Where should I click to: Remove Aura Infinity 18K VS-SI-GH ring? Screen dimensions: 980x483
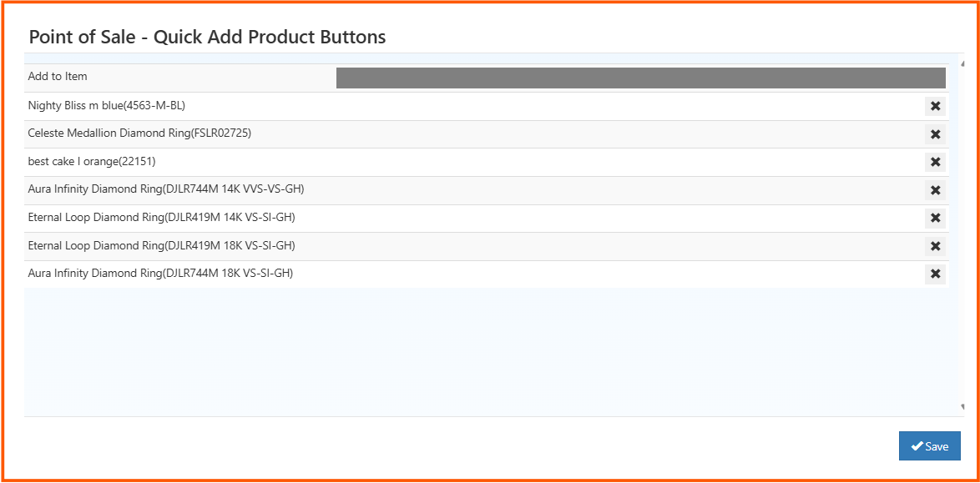[x=935, y=274]
